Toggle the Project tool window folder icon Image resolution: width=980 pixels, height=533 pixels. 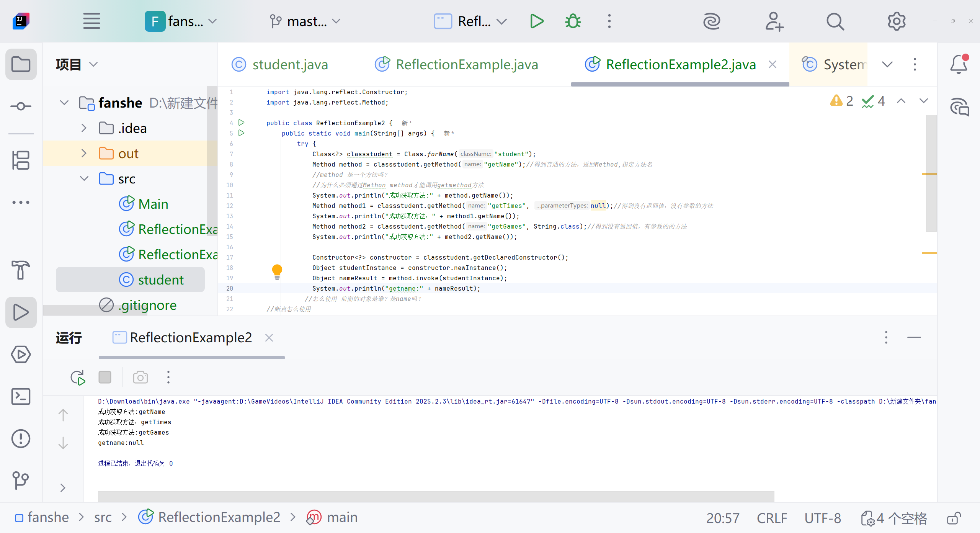pos(21,64)
